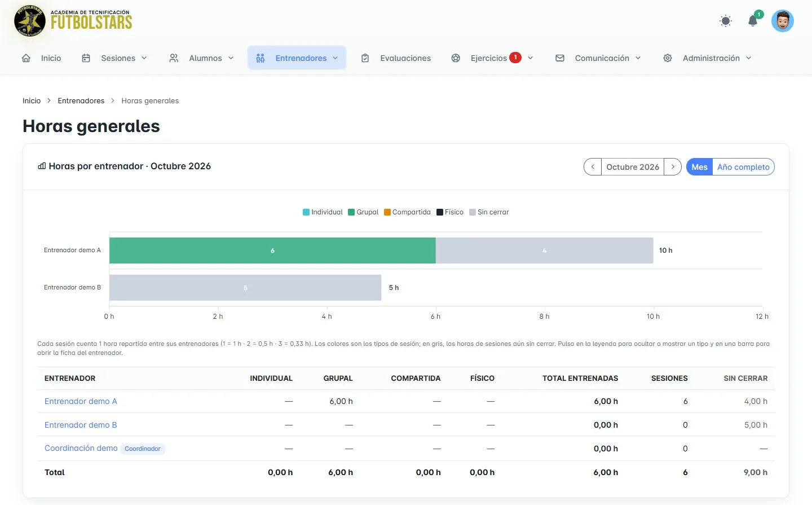Go to previous month arrow
This screenshot has height=505, width=812.
point(593,167)
